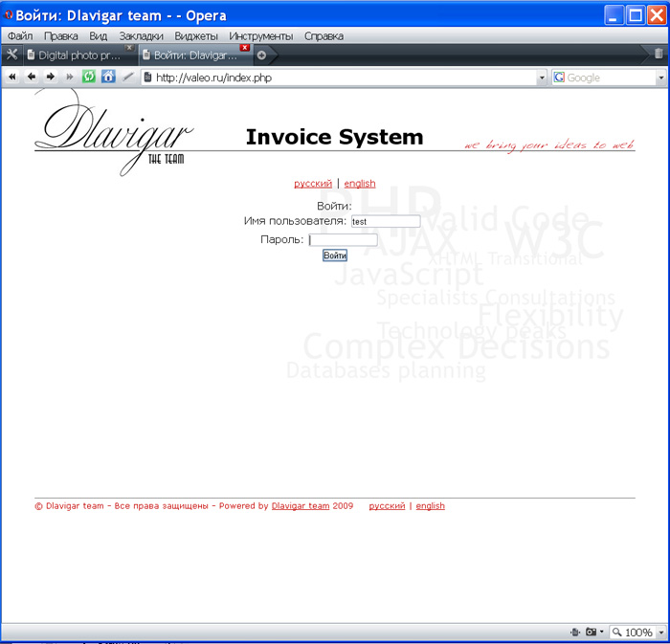Click the 100% zoom value
The width and height of the screenshot is (670, 644).
coord(638,633)
